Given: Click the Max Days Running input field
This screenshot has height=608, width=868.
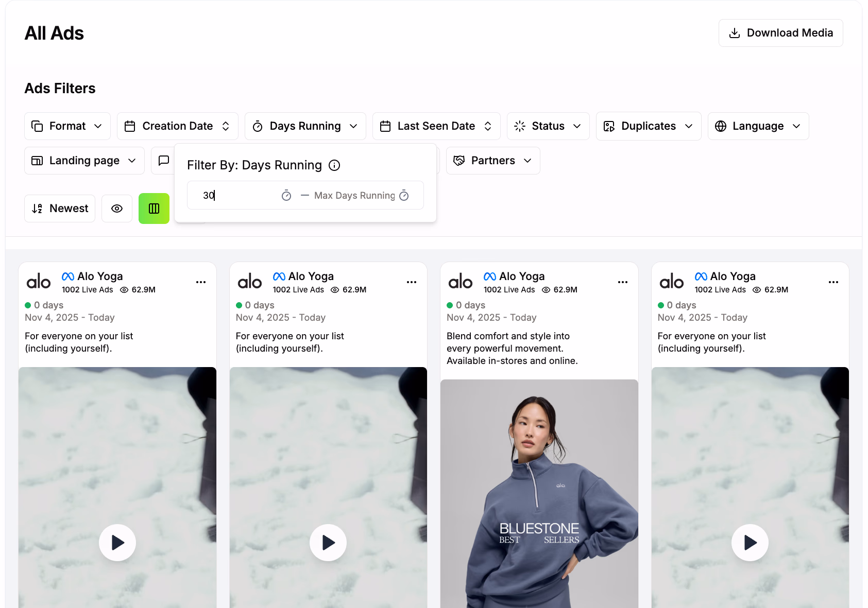Looking at the screenshot, I should (x=355, y=195).
